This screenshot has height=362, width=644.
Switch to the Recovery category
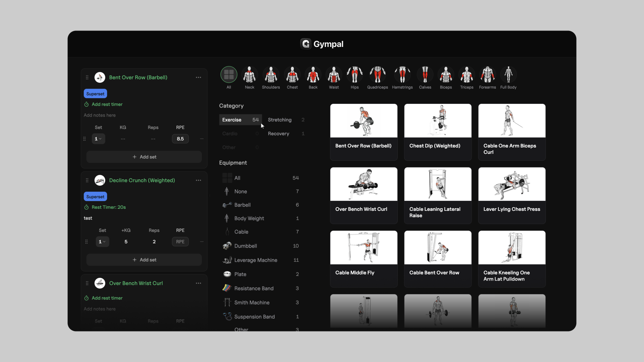pyautogui.click(x=286, y=133)
